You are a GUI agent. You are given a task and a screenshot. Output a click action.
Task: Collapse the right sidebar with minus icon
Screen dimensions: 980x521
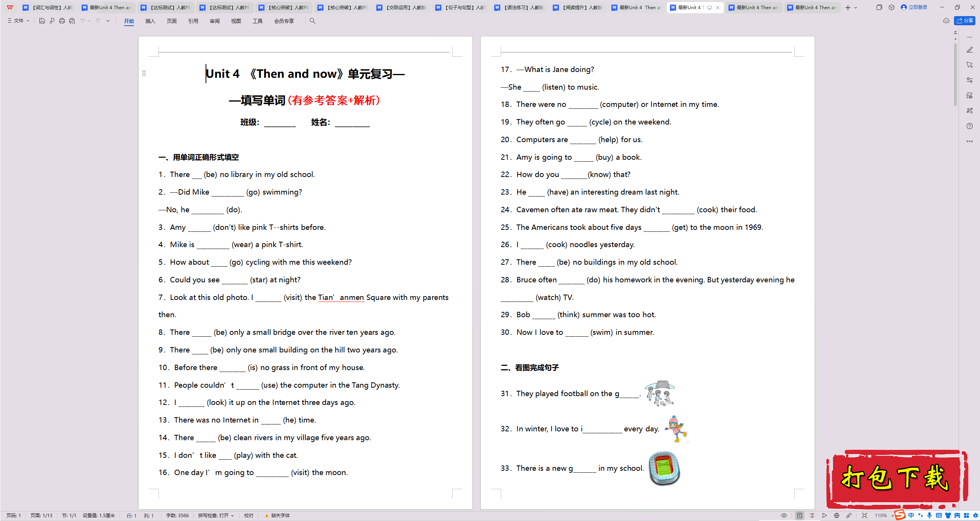[x=969, y=37]
